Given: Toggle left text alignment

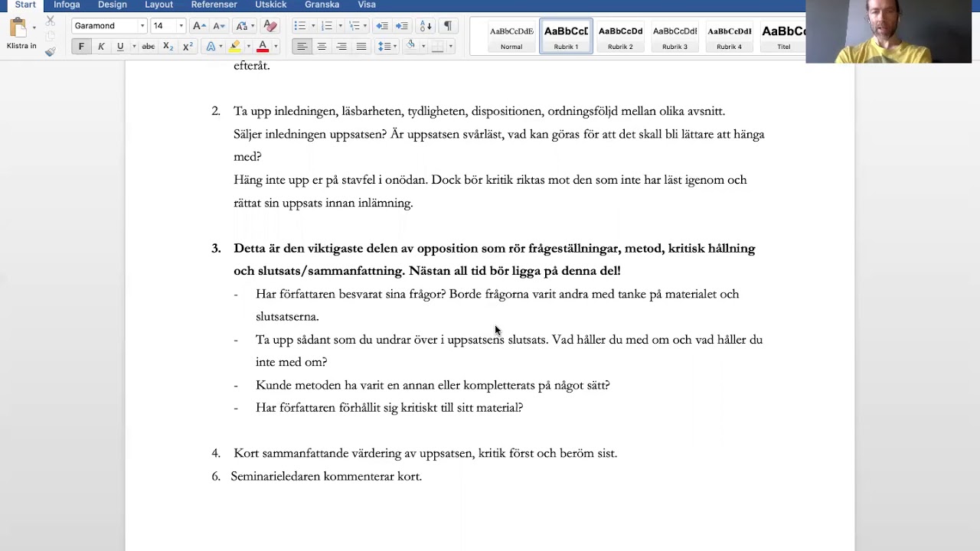Looking at the screenshot, I should 302,47.
